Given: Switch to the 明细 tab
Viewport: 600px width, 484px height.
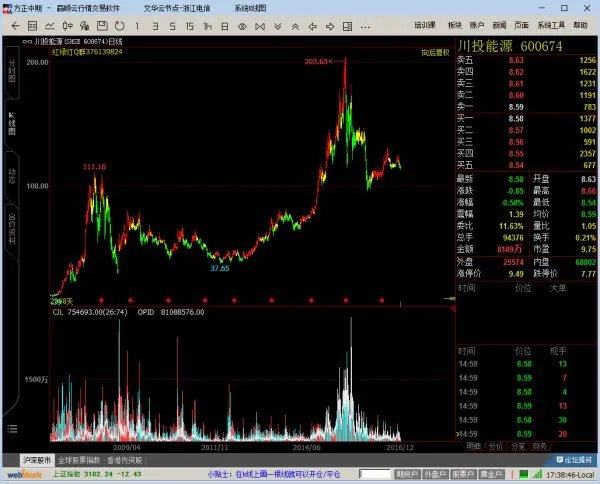Looking at the screenshot, I should pos(473,446).
